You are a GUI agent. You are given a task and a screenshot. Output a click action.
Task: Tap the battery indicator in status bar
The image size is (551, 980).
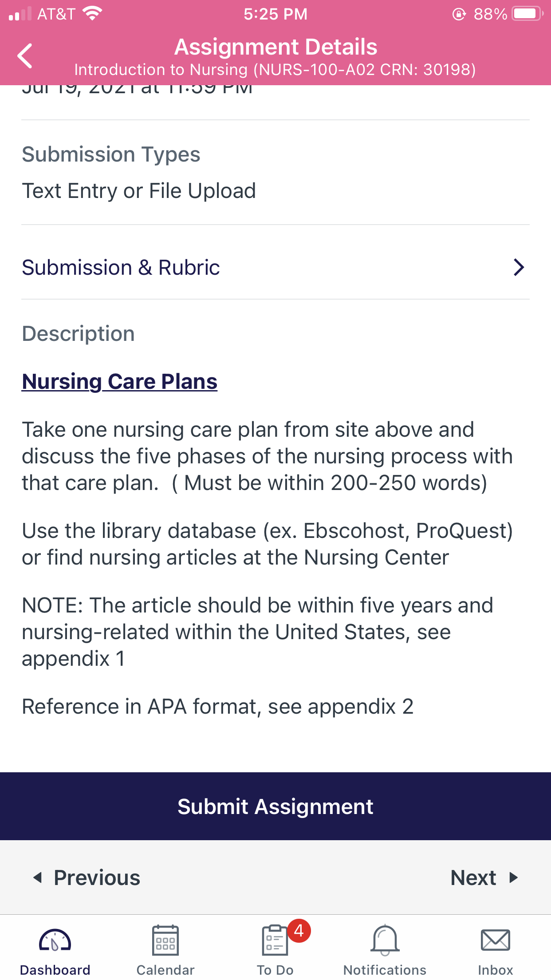coord(528,14)
